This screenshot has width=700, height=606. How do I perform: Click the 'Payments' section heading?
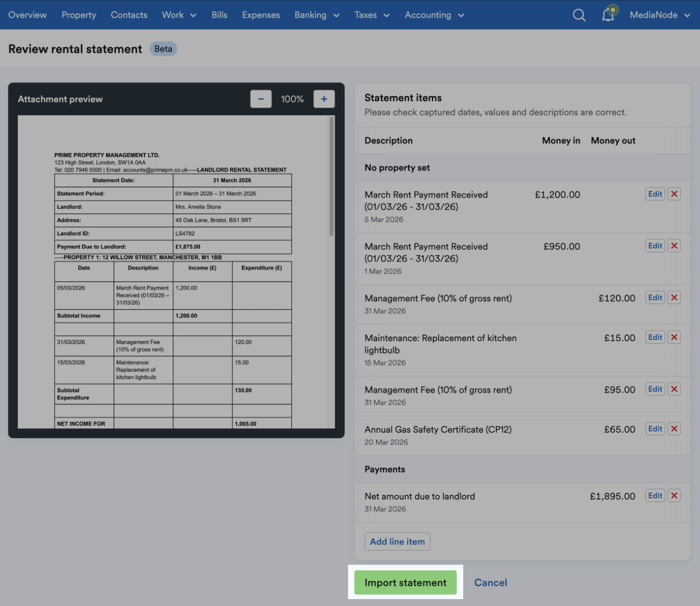click(385, 469)
